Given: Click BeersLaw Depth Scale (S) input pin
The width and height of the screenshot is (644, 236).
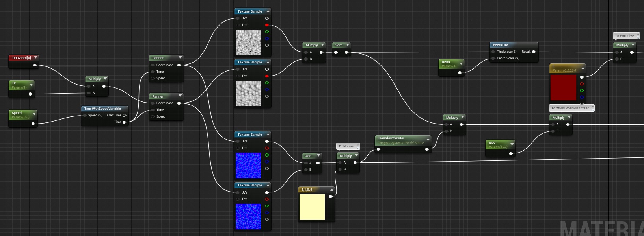Looking at the screenshot, I should pos(493,58).
